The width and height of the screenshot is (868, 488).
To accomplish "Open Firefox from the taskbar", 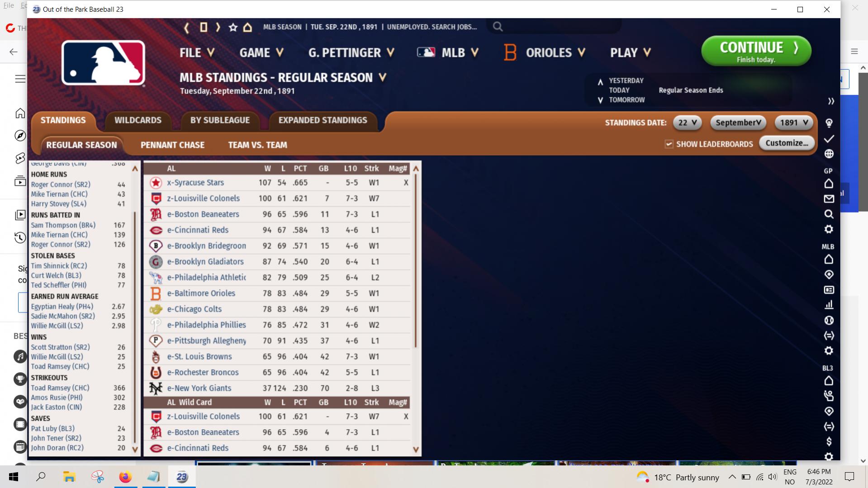I will coord(125,477).
